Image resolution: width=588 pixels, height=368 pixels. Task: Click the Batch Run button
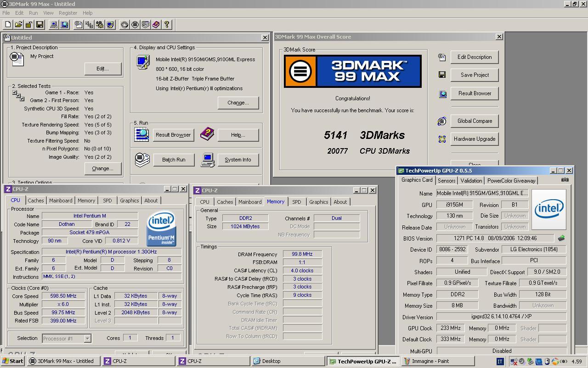pyautogui.click(x=173, y=160)
